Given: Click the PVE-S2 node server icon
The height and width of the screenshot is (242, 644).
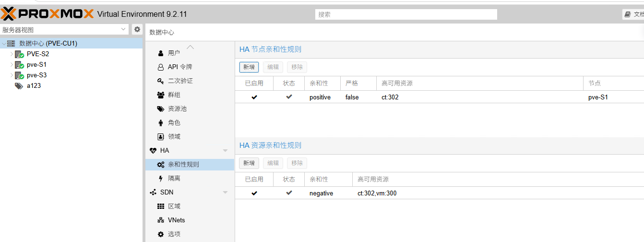Looking at the screenshot, I should [x=19, y=54].
